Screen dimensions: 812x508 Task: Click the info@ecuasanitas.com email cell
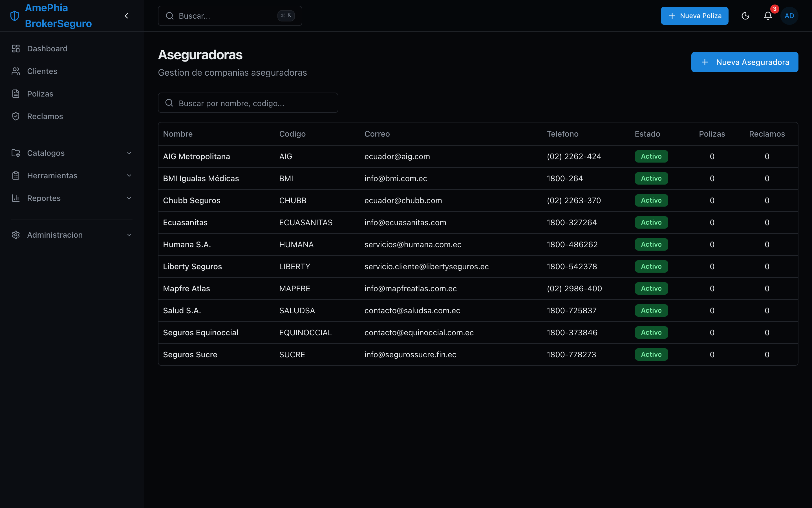point(405,222)
